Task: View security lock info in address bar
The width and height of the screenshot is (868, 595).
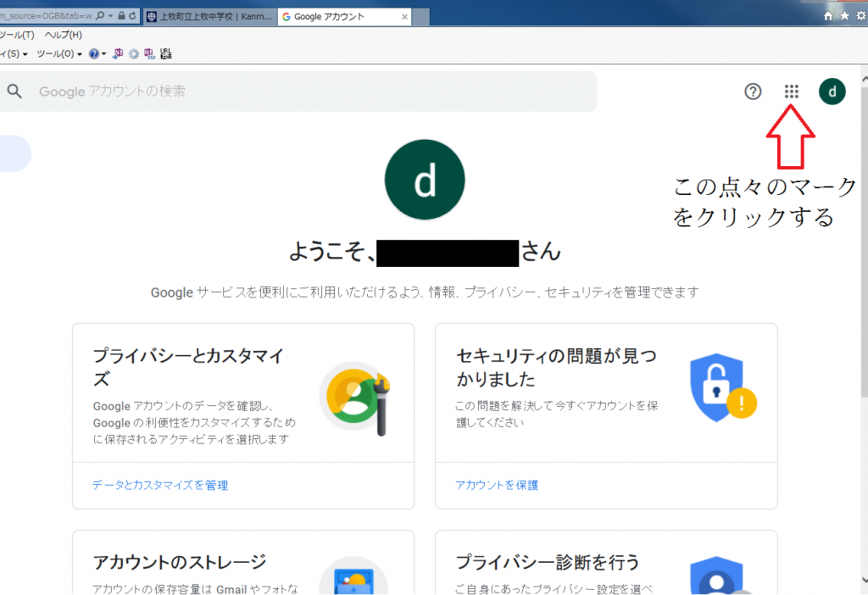Action: (121, 16)
